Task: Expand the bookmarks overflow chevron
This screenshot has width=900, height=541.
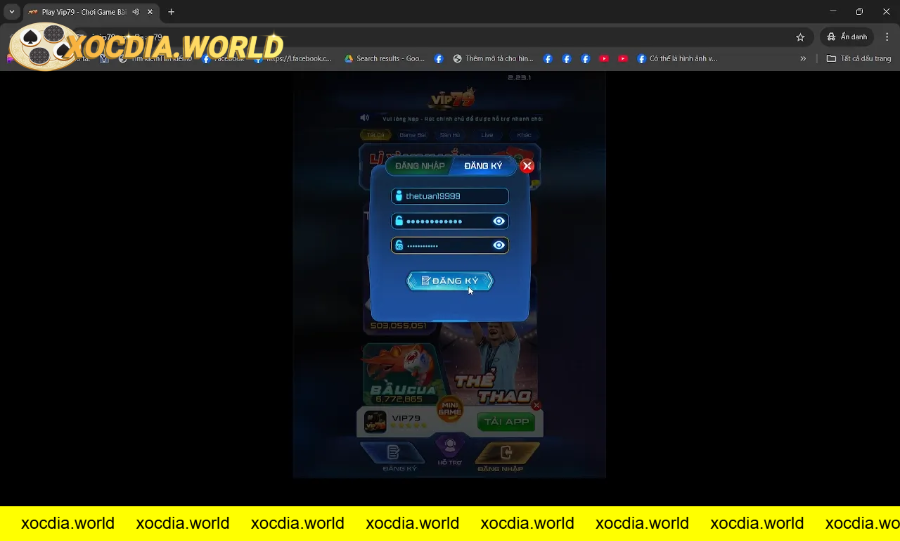Action: tap(803, 59)
